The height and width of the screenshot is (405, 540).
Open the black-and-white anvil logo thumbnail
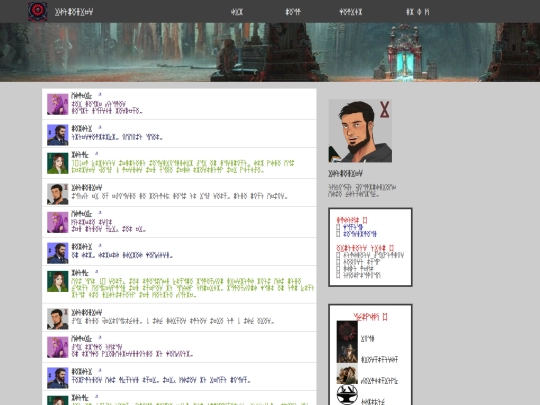(x=347, y=395)
